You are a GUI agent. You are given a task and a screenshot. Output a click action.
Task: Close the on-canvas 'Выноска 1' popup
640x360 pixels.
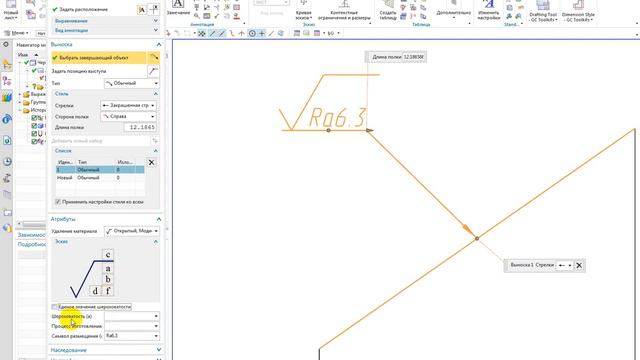click(579, 265)
